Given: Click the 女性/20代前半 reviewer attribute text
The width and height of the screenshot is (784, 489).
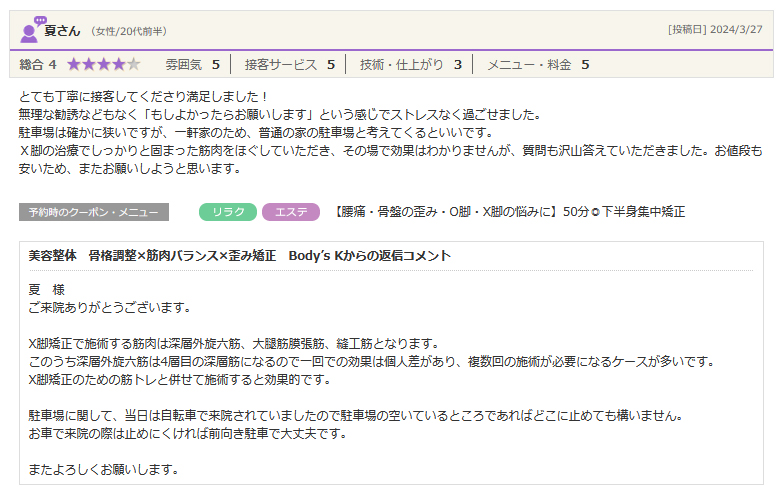Looking at the screenshot, I should pos(128,31).
